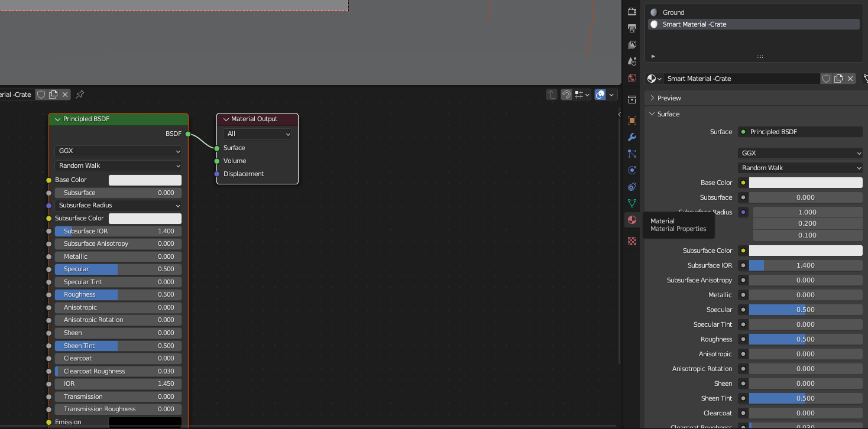Collapse the Material Output node
868x429 pixels.
225,119
